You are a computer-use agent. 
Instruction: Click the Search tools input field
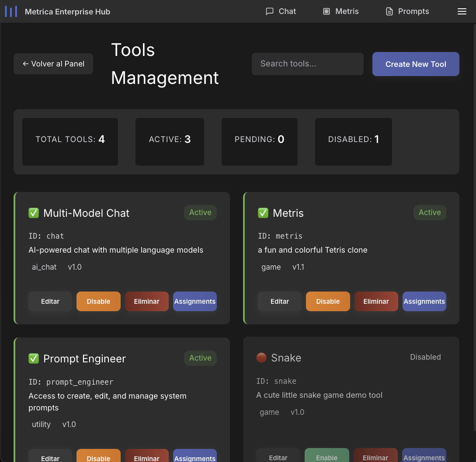click(307, 64)
